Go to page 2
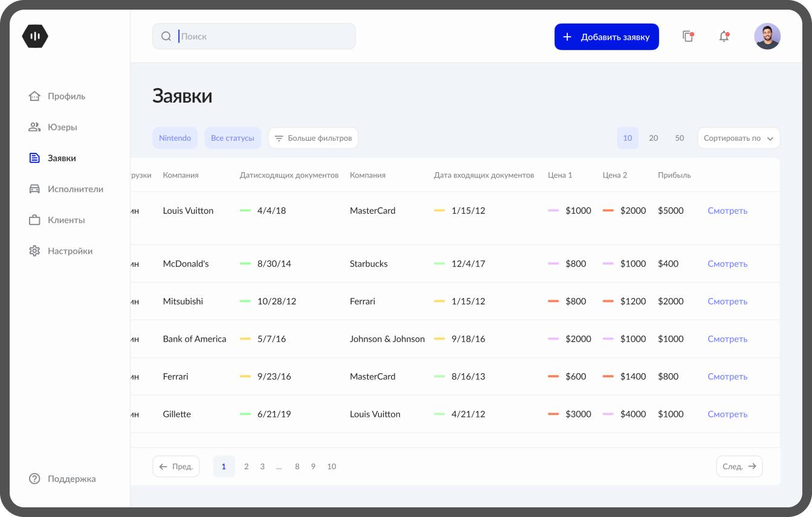The width and height of the screenshot is (812, 517). tap(246, 466)
